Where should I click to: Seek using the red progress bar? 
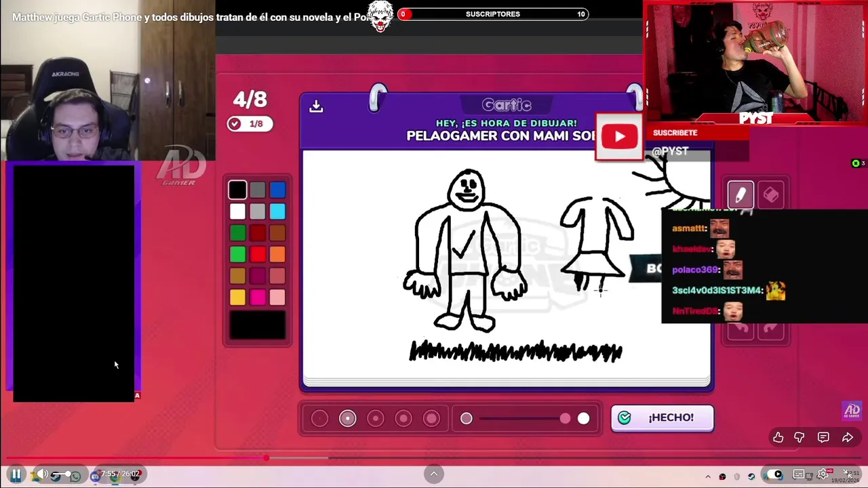click(434, 458)
